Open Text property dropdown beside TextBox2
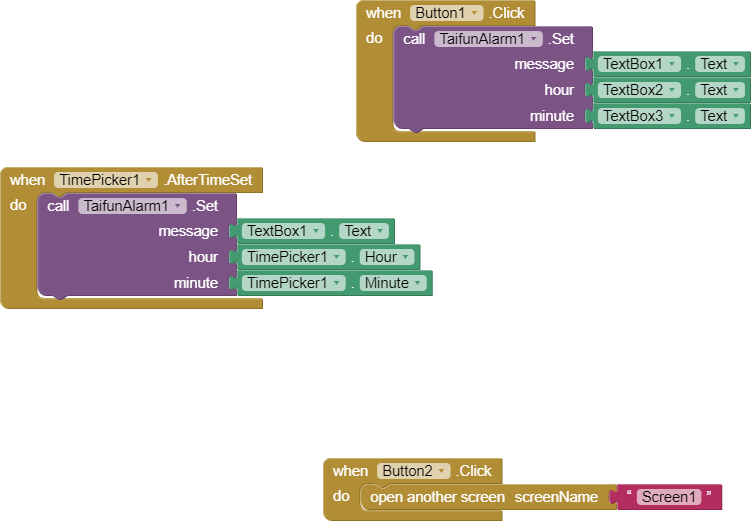This screenshot has height=521, width=751. (720, 90)
